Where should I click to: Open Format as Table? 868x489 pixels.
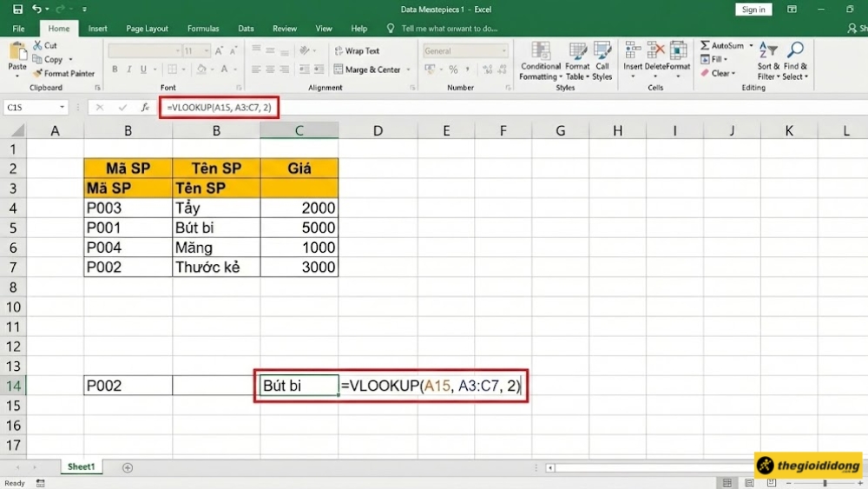point(577,61)
